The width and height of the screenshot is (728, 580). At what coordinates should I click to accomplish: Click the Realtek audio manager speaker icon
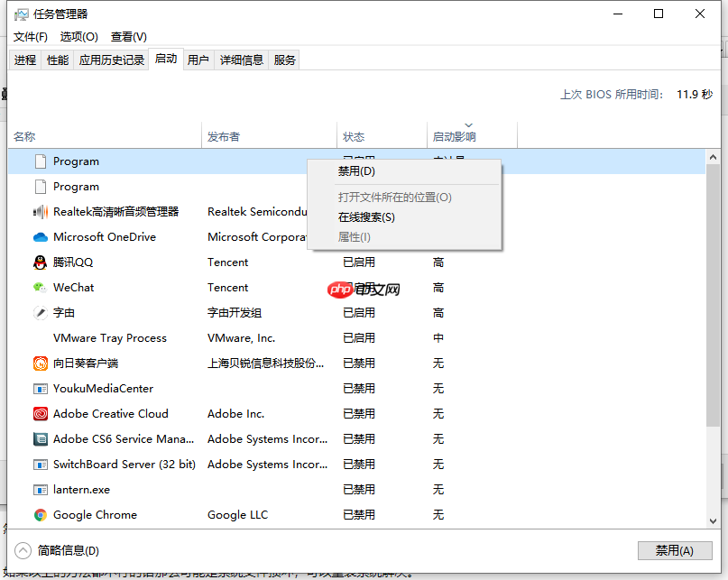(x=41, y=212)
